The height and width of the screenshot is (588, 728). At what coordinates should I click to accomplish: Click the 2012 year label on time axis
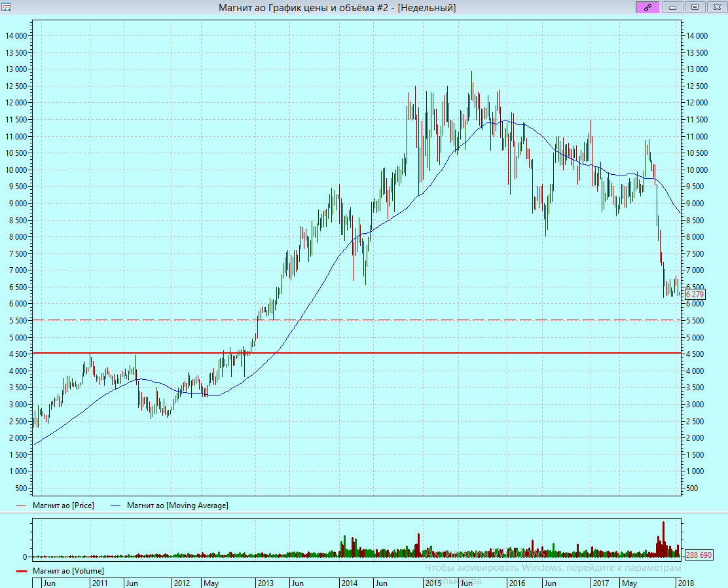181,583
